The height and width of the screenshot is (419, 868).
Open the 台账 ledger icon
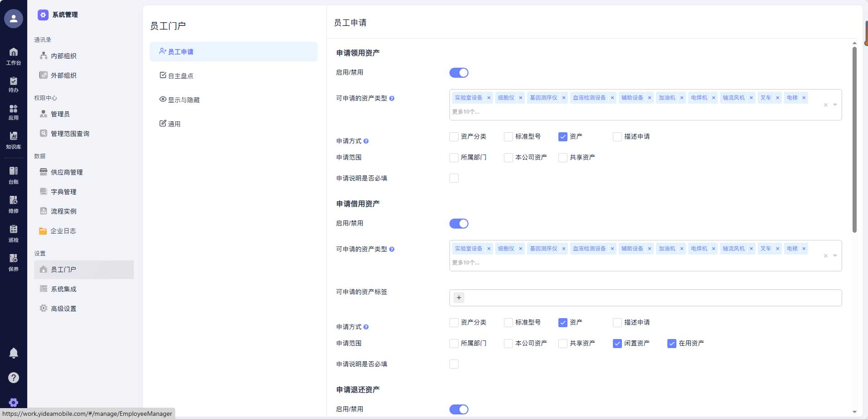pyautogui.click(x=14, y=175)
